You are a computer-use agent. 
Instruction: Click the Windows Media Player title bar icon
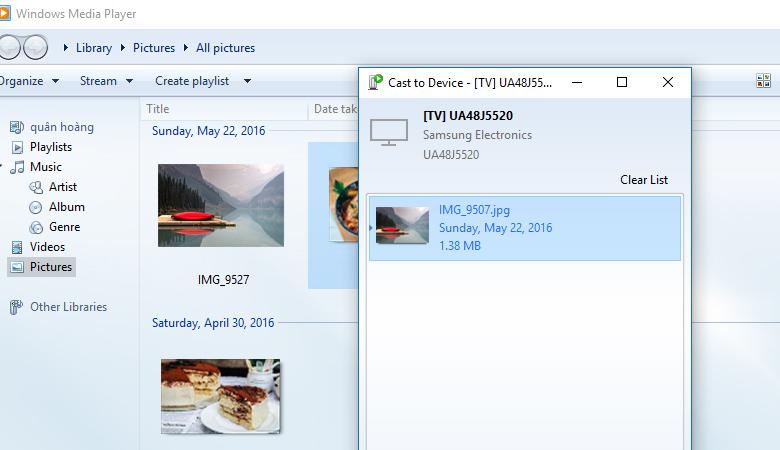point(4,13)
